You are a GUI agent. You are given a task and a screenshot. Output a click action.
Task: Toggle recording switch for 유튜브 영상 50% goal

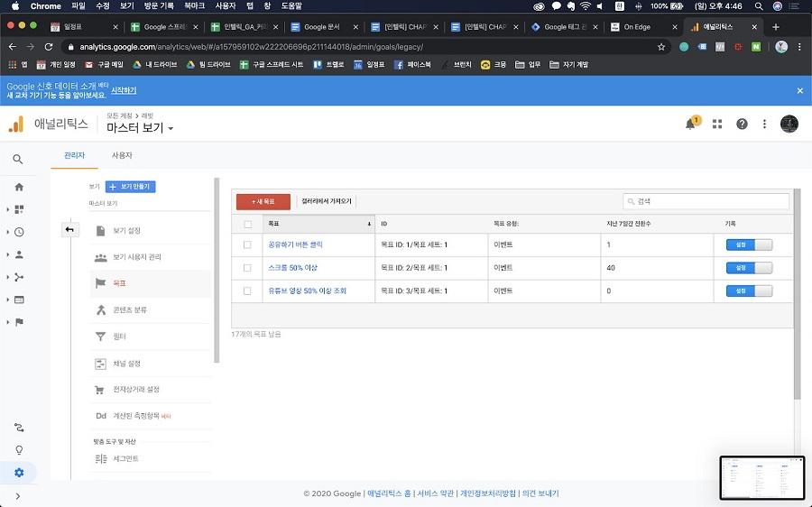(x=749, y=290)
